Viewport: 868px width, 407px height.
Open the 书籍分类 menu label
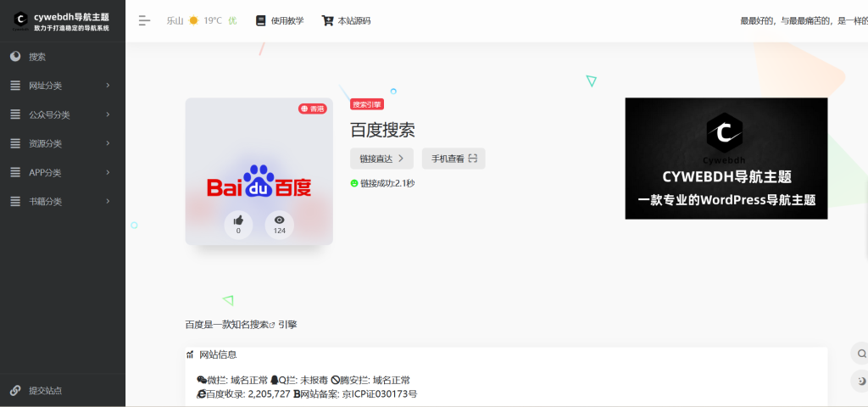[x=46, y=202]
